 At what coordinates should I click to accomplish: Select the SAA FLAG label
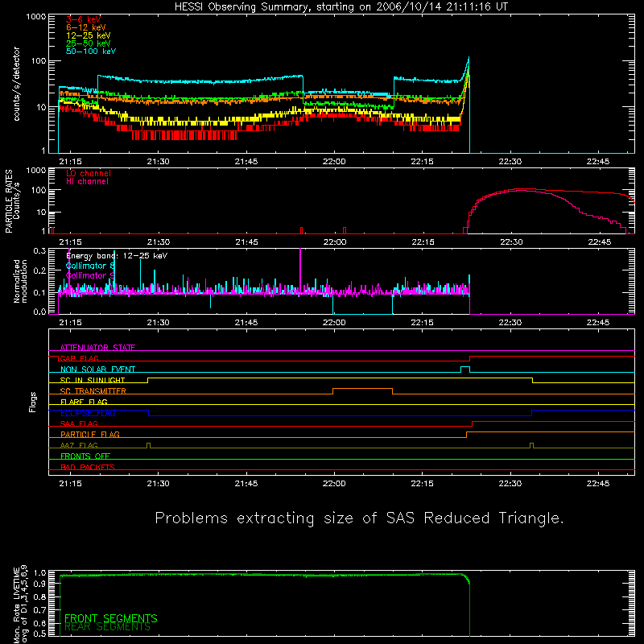coord(79,424)
